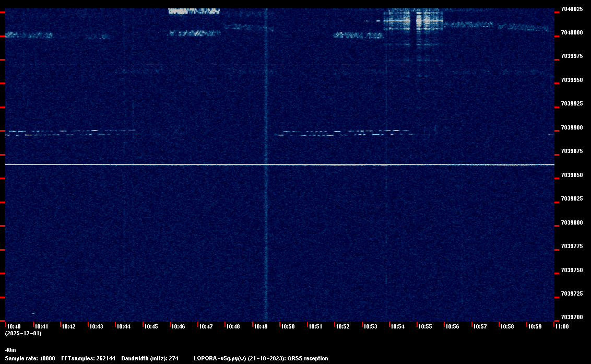Click the 10:47 time axis label
The image size is (591, 364).
(206, 326)
